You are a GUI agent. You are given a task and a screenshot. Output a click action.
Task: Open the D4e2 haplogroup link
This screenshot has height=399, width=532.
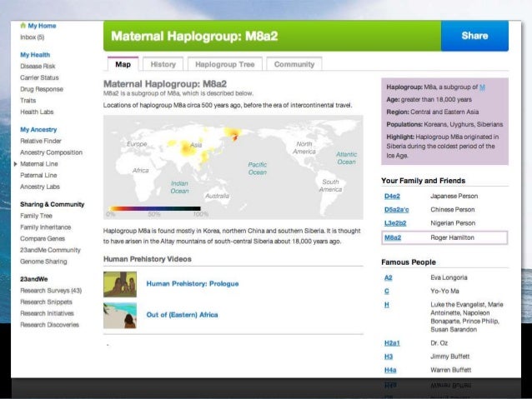(392, 197)
